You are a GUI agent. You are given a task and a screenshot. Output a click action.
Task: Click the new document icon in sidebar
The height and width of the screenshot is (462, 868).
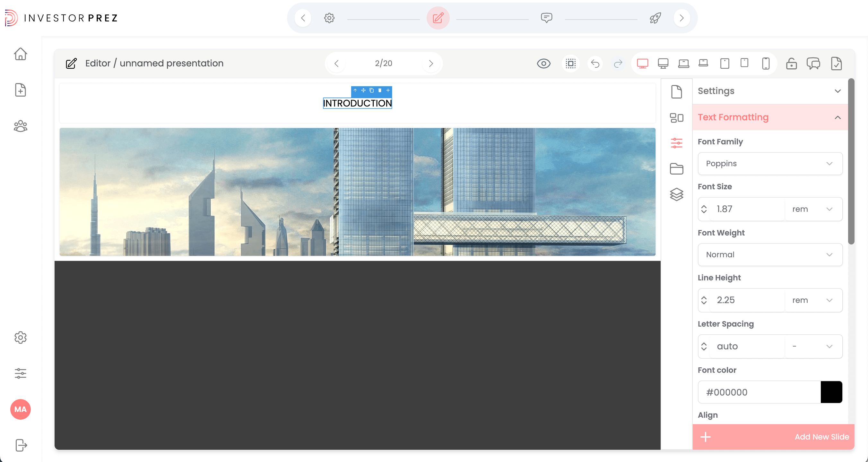click(x=21, y=90)
